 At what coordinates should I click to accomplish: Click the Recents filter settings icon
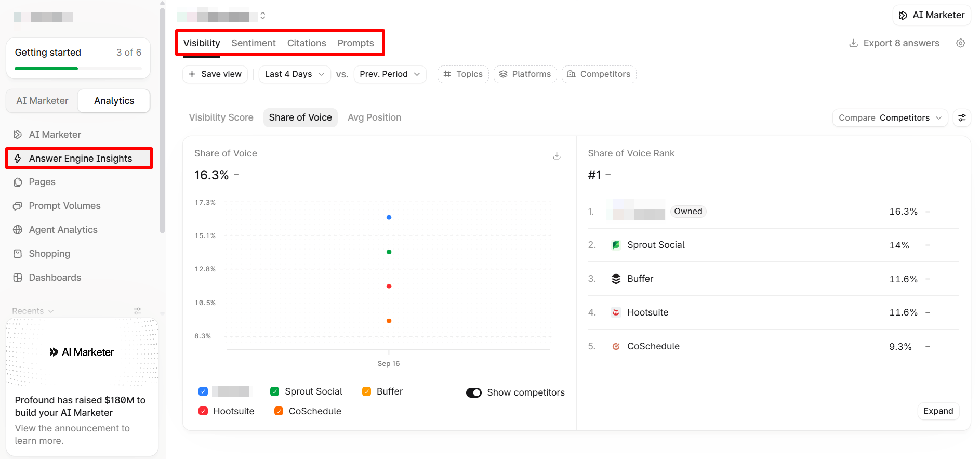[x=137, y=311]
